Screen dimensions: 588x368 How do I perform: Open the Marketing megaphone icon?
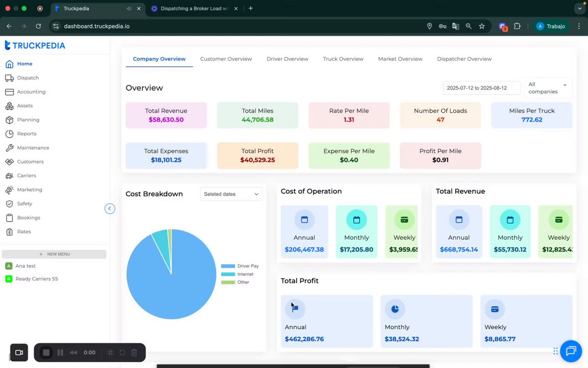coord(9,190)
